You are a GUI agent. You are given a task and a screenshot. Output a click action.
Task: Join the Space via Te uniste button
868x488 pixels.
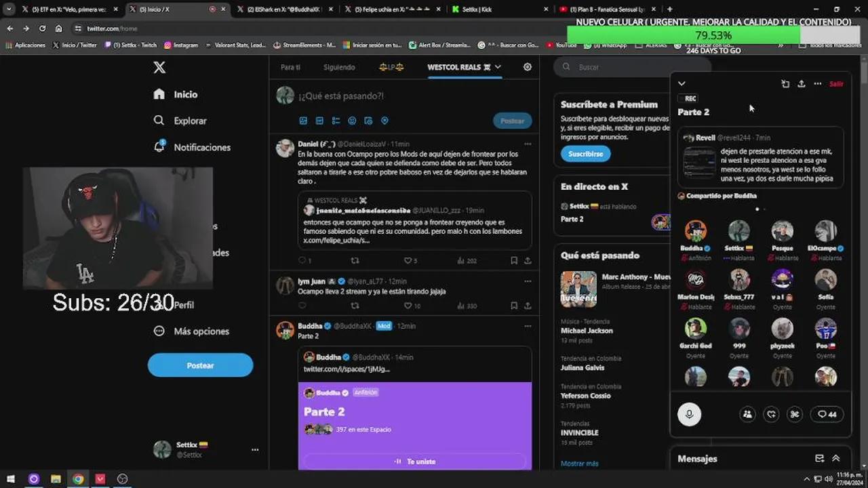[414, 462]
